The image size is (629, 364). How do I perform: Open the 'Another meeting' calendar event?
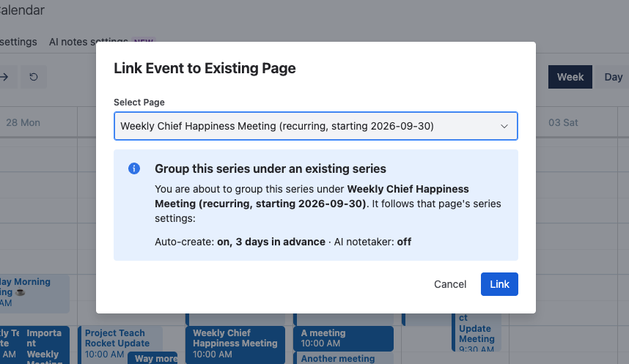pos(343,358)
